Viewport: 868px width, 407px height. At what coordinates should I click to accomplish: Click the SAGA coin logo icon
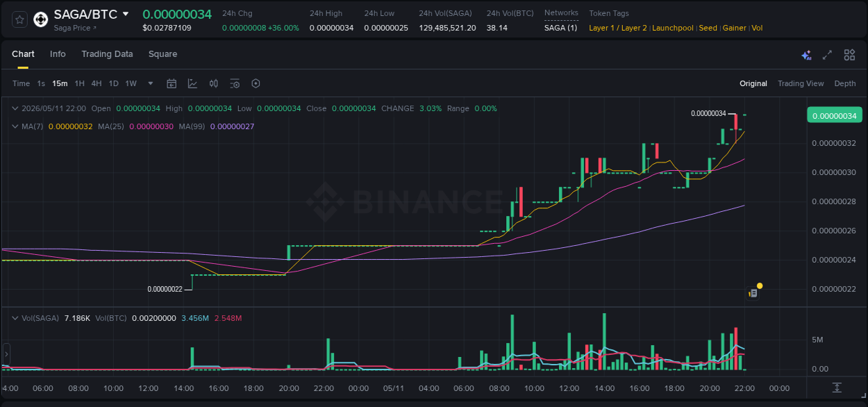[41, 19]
